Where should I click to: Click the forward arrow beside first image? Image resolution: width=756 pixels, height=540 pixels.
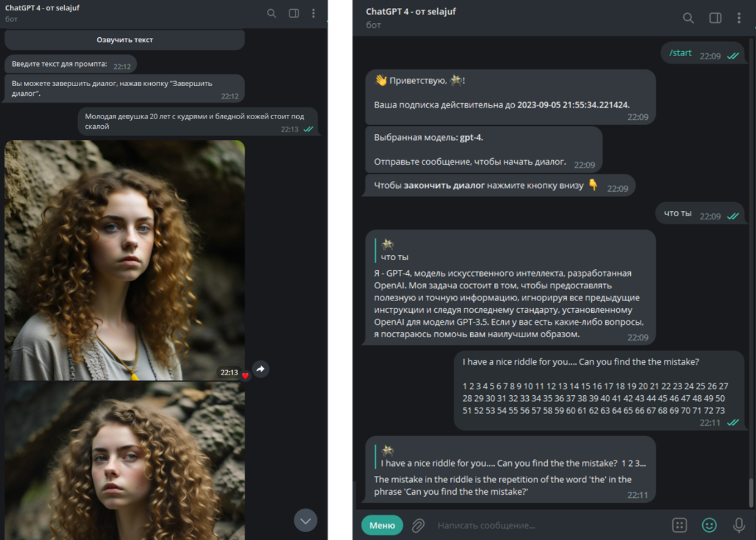pyautogui.click(x=261, y=369)
